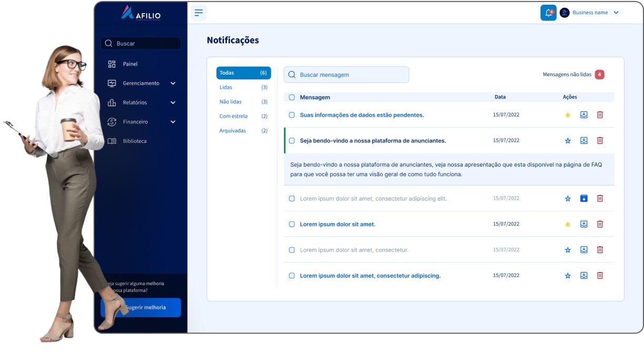This screenshot has height=355, width=644.
Task: Switch to the 'Não lidas' filter
Action: click(231, 102)
